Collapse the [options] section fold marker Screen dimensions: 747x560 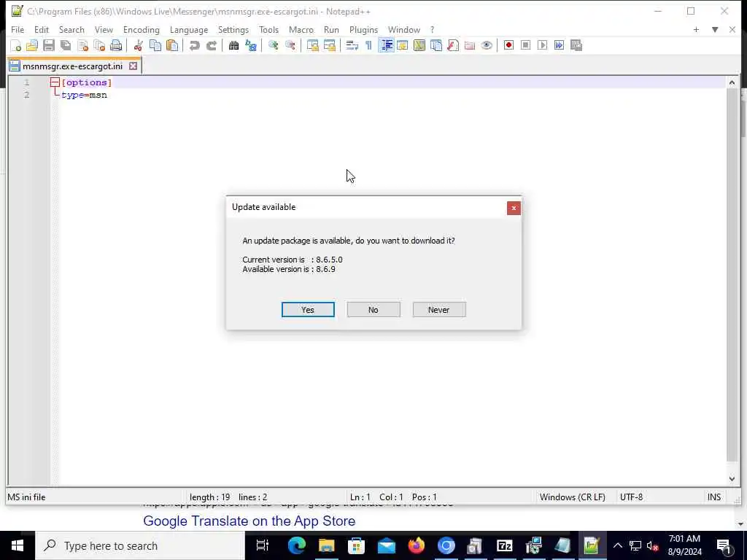[x=55, y=82]
